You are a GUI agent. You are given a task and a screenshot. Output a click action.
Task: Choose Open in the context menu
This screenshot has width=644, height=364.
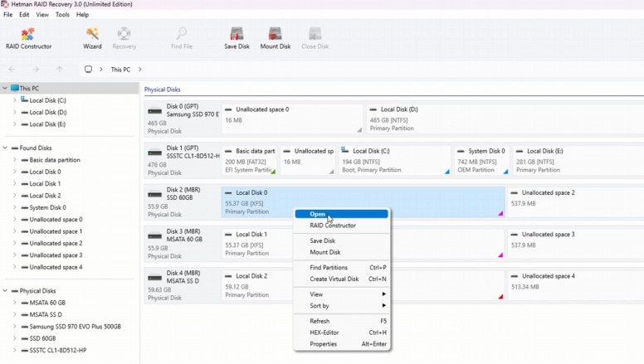tap(341, 214)
